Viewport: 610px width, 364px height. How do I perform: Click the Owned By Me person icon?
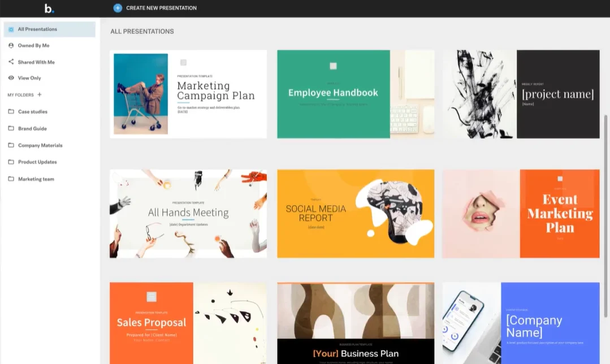click(x=11, y=45)
